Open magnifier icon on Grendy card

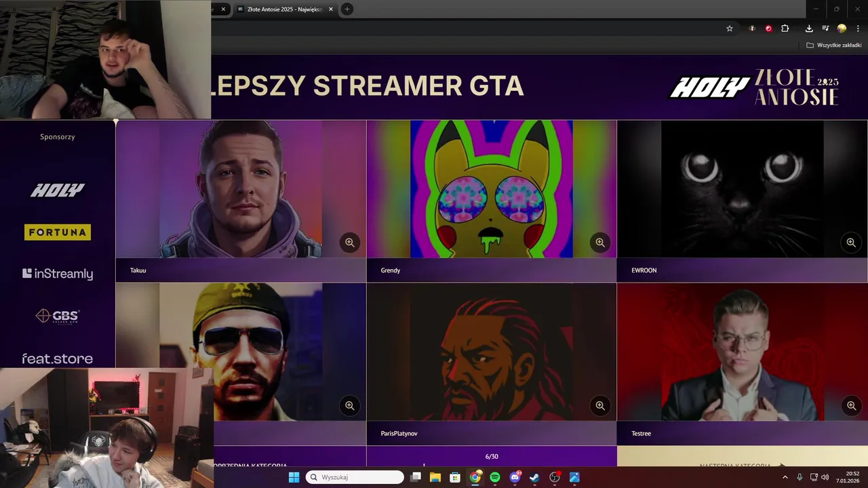(x=600, y=242)
